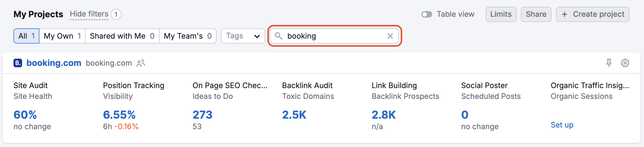Open Visibility 6.55% value

coord(119,115)
